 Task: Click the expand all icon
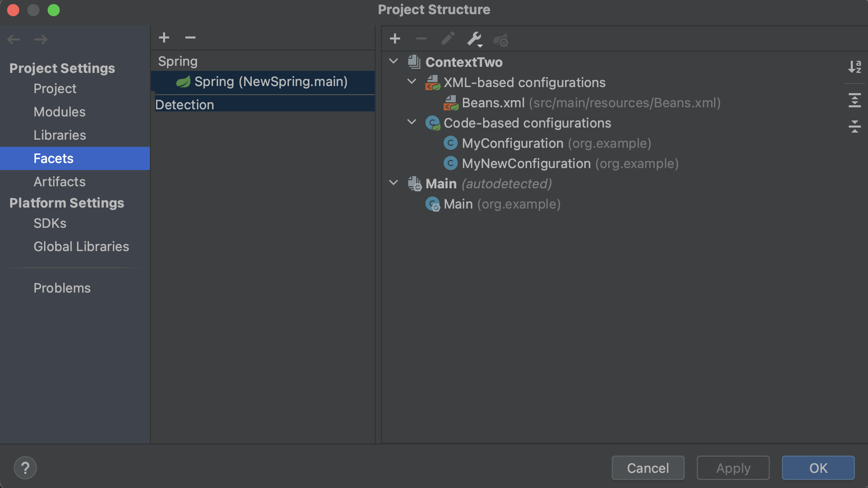854,100
